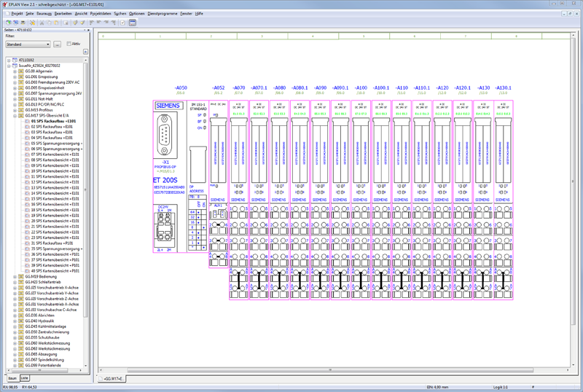Open the Projekt menu
583x392 pixels.
[17, 13]
